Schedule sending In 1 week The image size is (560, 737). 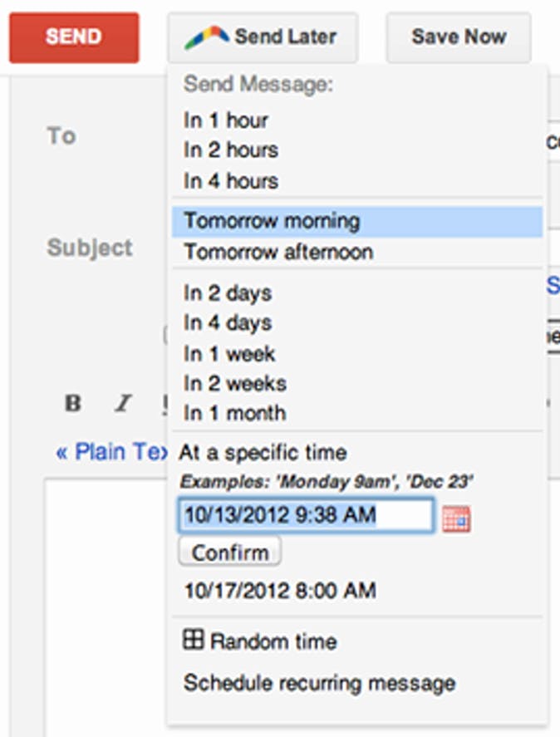(x=229, y=353)
